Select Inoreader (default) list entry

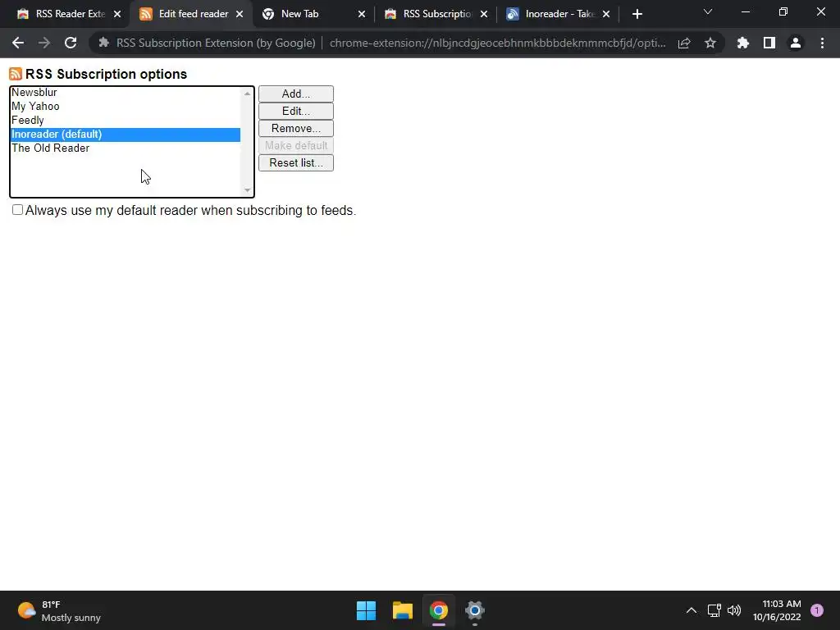coord(126,134)
